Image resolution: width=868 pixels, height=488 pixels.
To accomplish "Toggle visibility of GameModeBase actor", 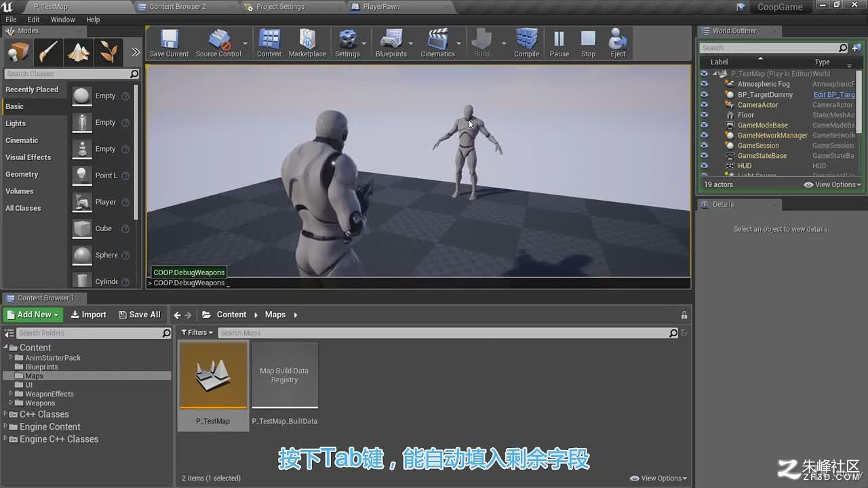I will [704, 125].
